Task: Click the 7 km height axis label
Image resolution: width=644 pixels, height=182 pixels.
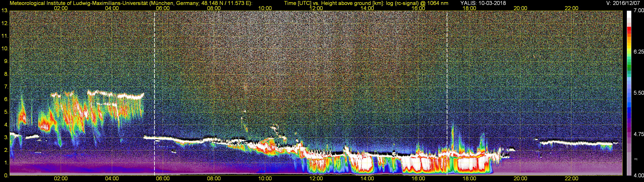Action: coord(6,87)
